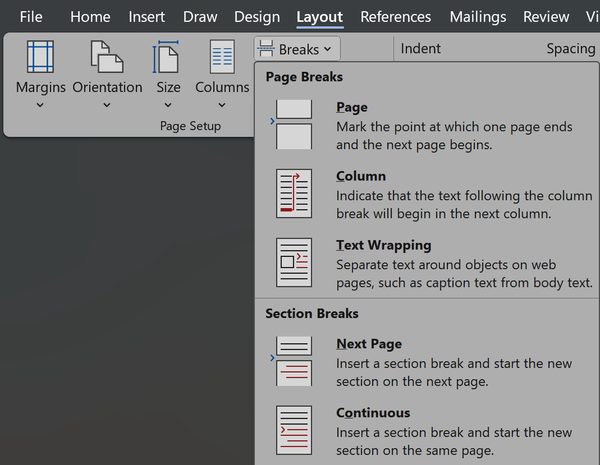Screen dimensions: 600x465
Task: Switch to the References tab
Action: click(396, 16)
